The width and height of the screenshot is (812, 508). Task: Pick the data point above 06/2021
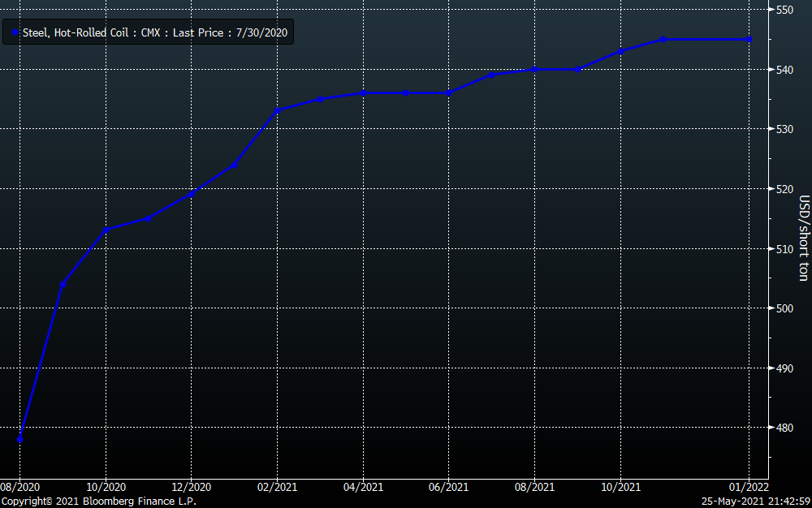448,93
